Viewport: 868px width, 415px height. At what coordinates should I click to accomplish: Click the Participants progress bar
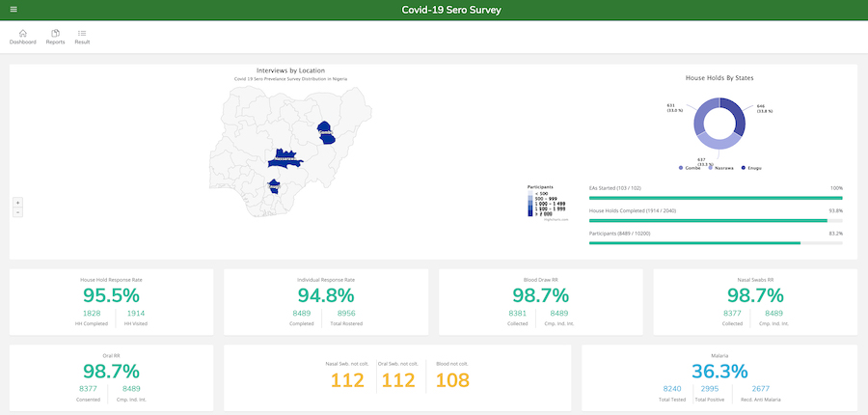(716, 243)
